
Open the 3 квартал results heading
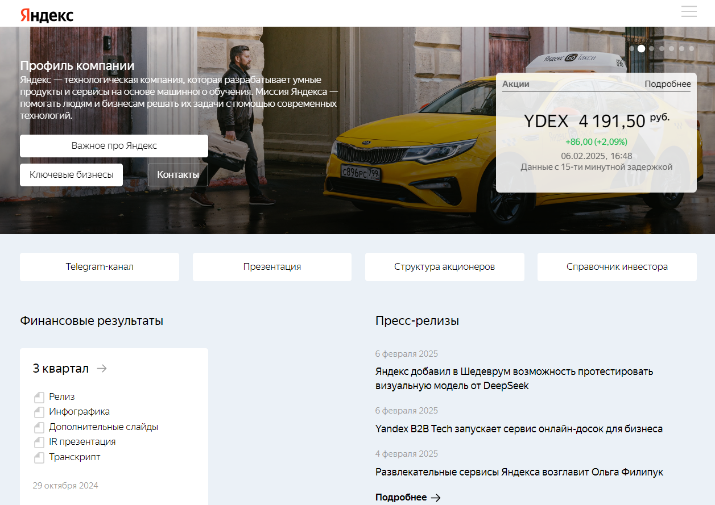[x=61, y=368]
